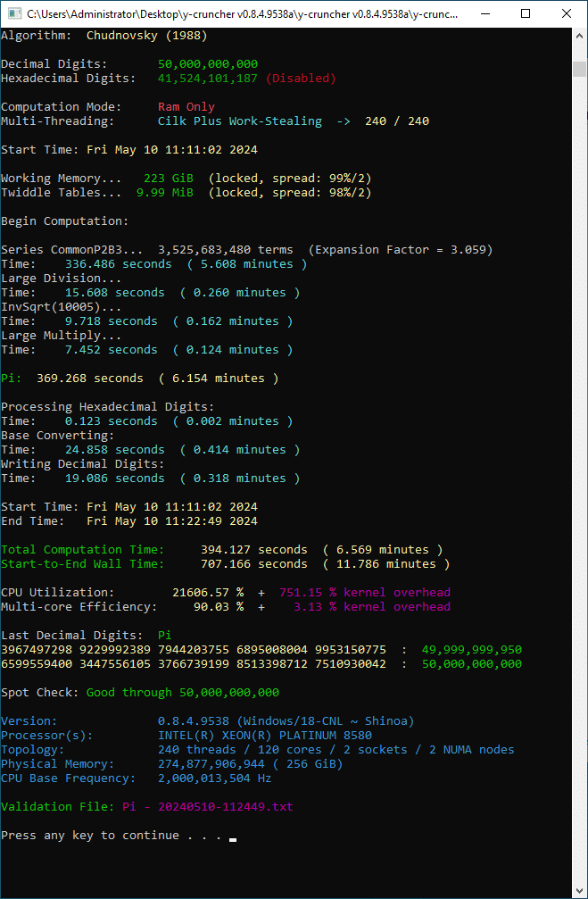The width and height of the screenshot is (588, 899).
Task: Click the 'Chudnovsky (1988)' algorithm text
Action: click(x=146, y=36)
